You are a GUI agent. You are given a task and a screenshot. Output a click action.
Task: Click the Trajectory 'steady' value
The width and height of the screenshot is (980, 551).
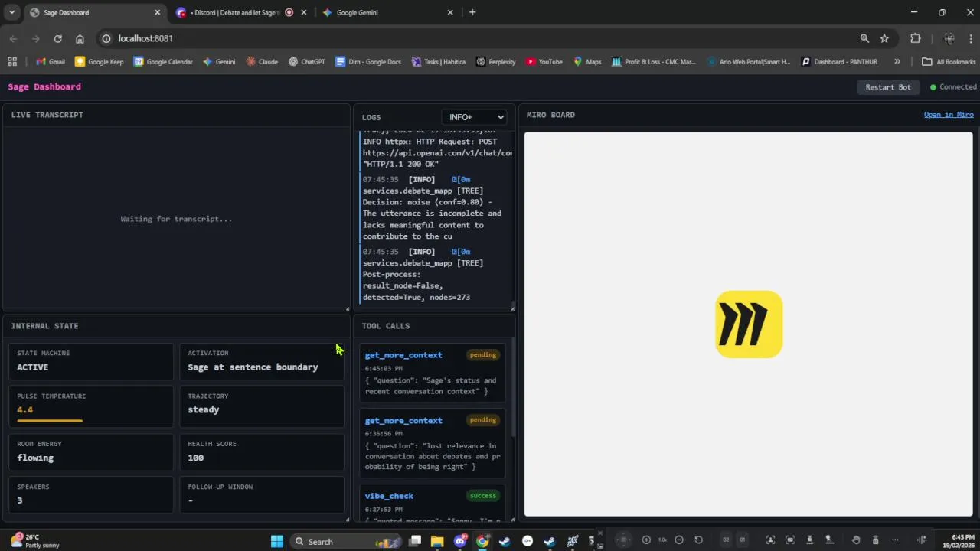(204, 410)
